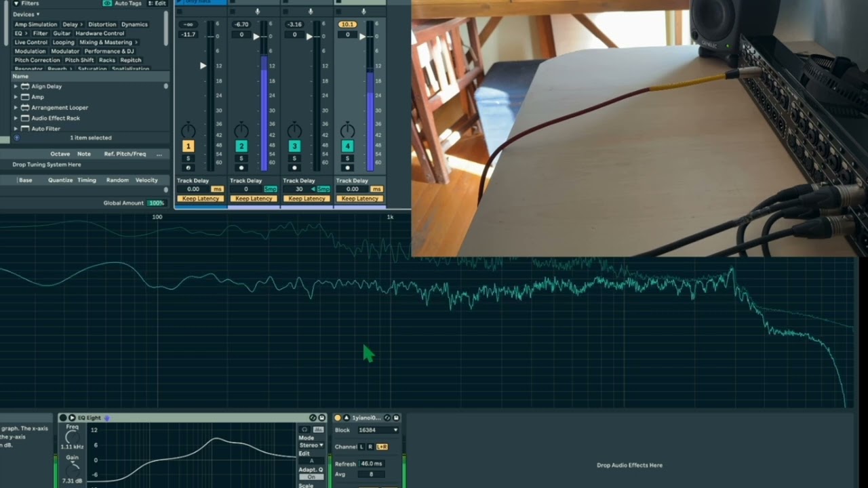
Task: Expand the Align Delay device row
Action: [16, 86]
